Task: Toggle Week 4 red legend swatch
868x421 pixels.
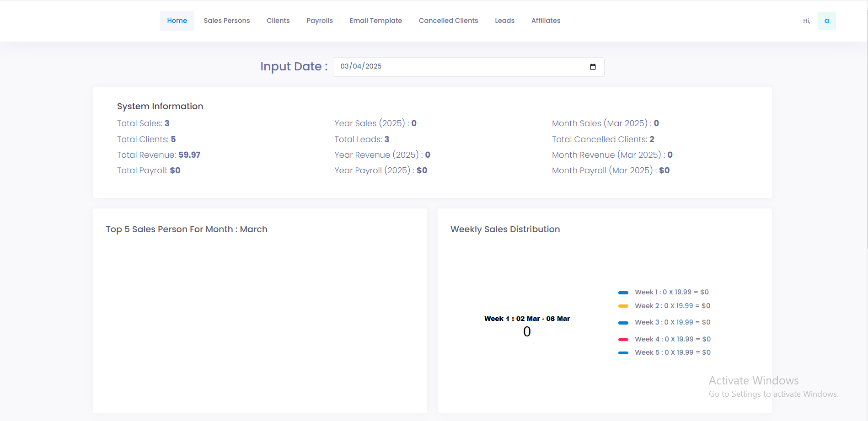Action: pyautogui.click(x=623, y=340)
